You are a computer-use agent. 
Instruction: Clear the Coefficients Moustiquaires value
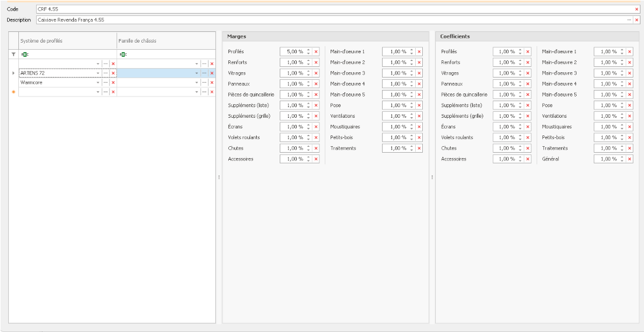pos(630,127)
